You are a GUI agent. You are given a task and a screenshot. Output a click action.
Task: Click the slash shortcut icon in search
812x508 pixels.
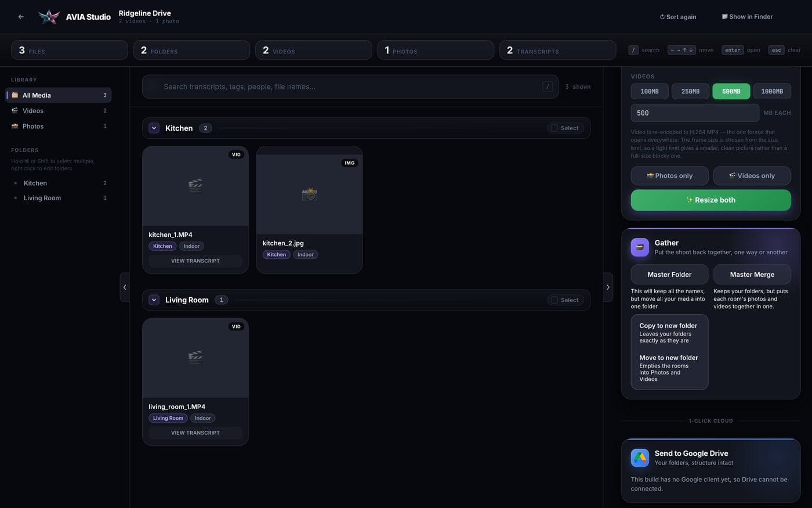tap(548, 87)
